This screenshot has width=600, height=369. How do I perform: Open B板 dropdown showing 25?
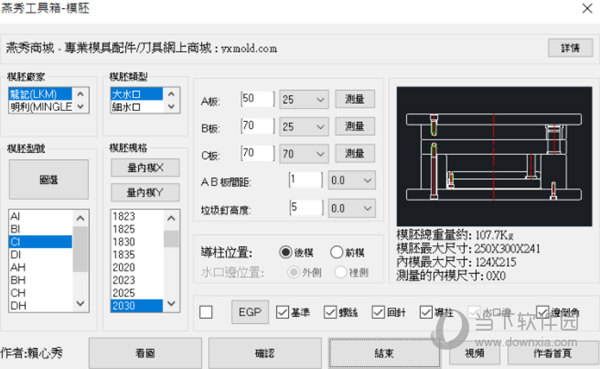coord(303,127)
